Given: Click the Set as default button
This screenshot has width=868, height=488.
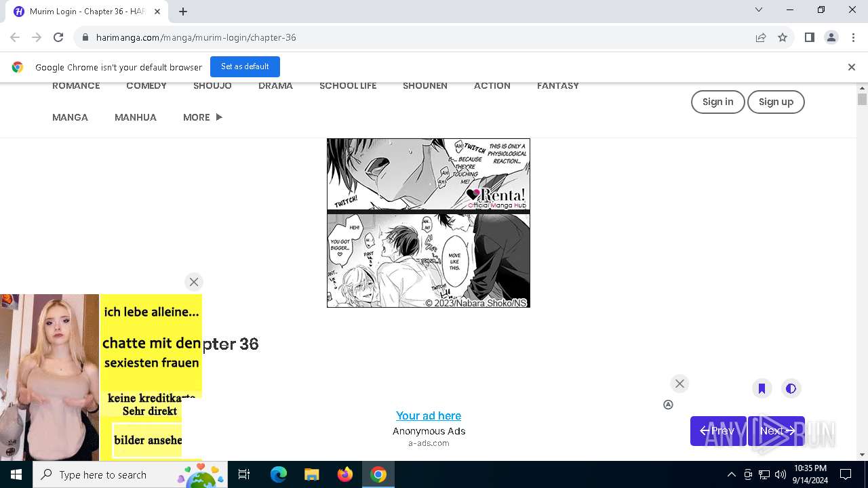Looking at the screenshot, I should [x=245, y=66].
